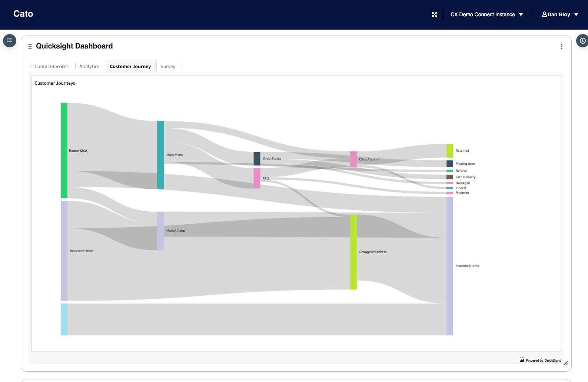Click the lime ChangeOfAddress node
Image resolution: width=588 pixels, height=382 pixels.
click(x=353, y=252)
